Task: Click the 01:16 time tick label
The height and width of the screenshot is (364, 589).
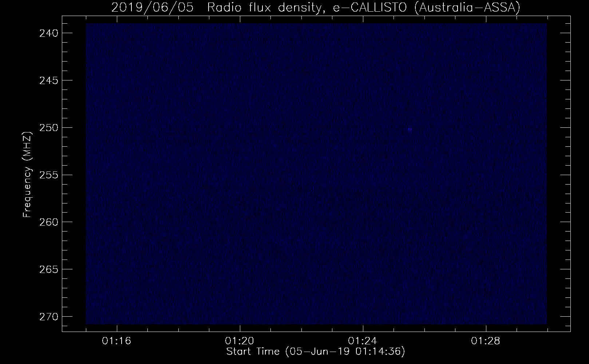Action: 117,341
